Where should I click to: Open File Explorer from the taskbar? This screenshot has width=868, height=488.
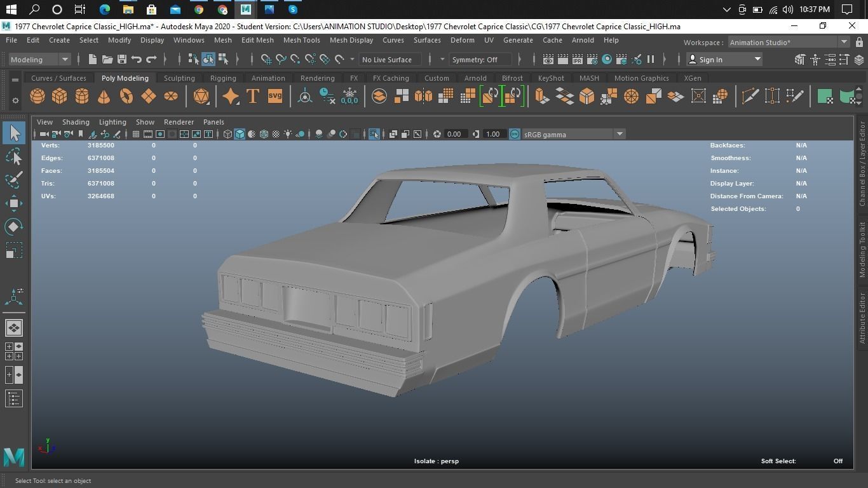point(128,10)
